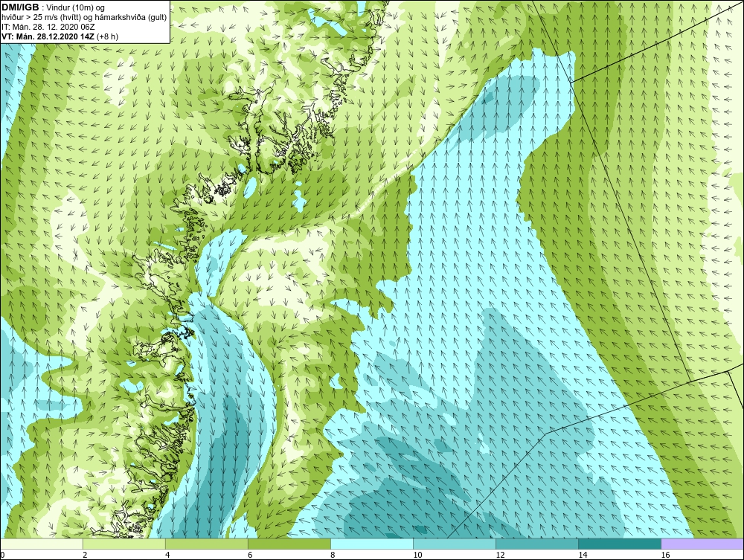The height and width of the screenshot is (560, 744).
Task: Click the legend label 12
Action: coord(500,555)
